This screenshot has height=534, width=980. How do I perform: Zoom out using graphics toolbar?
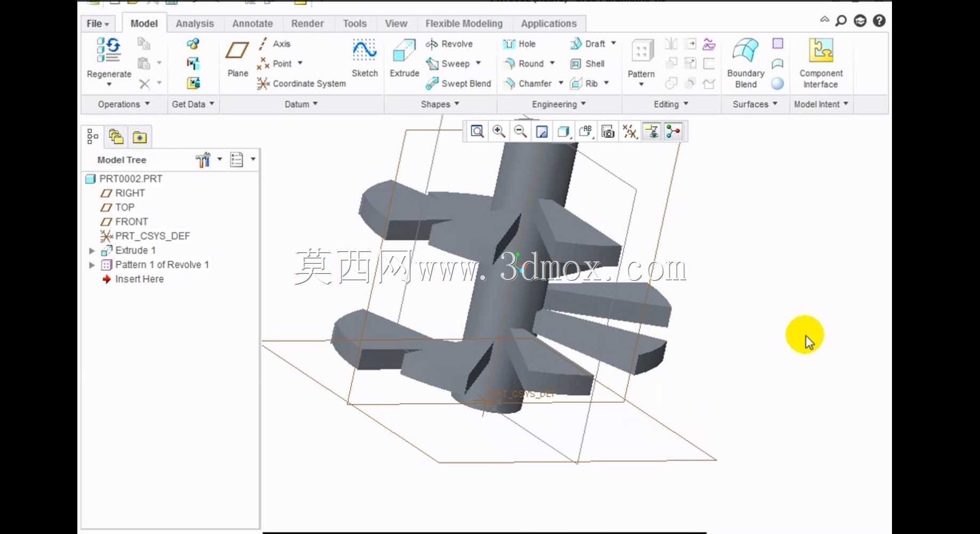point(521,131)
